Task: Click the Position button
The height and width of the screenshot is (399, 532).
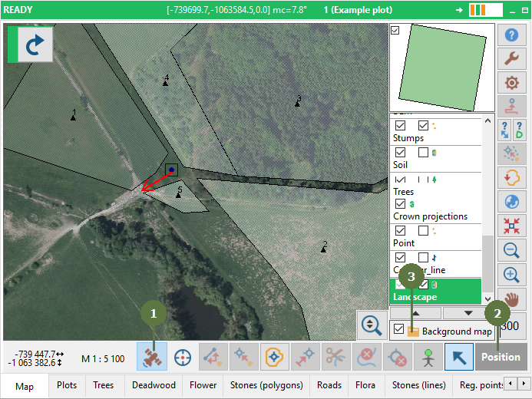Action: (501, 357)
